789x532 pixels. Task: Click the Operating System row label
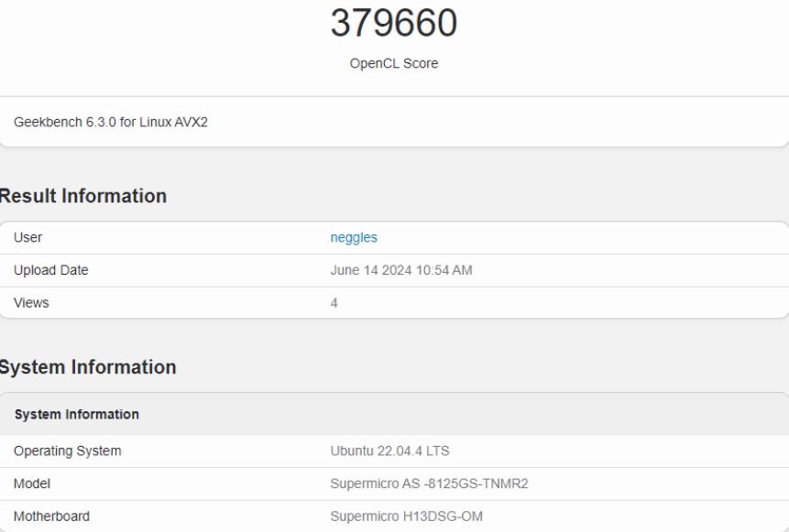point(68,451)
